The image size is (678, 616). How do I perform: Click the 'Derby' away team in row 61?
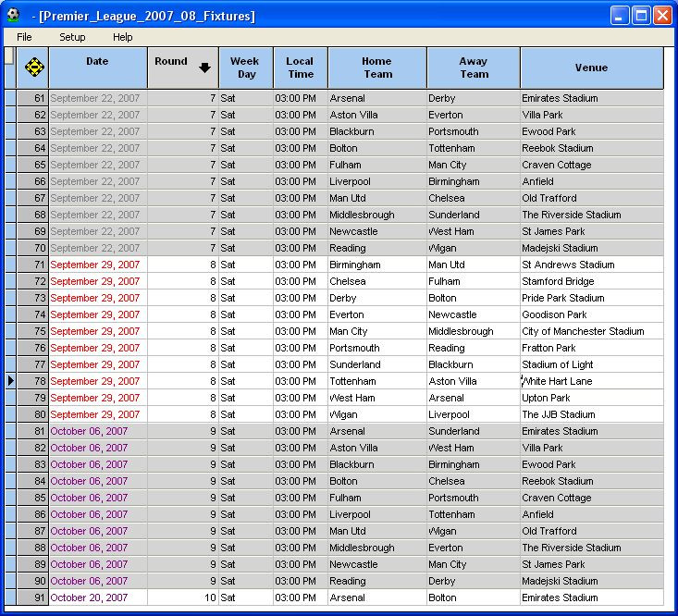(x=474, y=98)
